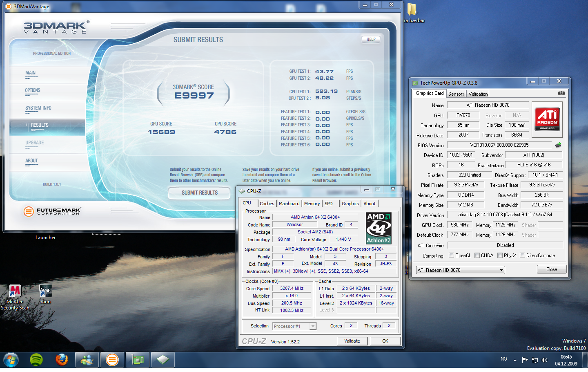Enable the OpenCL checkbox in GPU-Z
The height and width of the screenshot is (372, 588).
coord(451,255)
